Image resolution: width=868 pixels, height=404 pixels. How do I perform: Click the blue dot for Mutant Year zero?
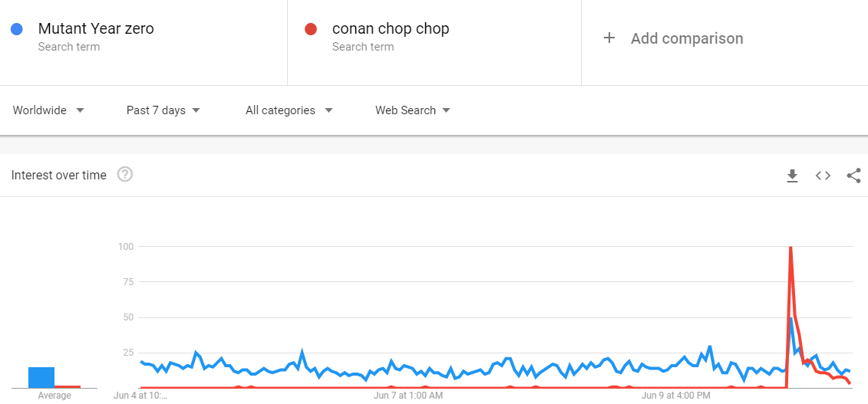[17, 29]
